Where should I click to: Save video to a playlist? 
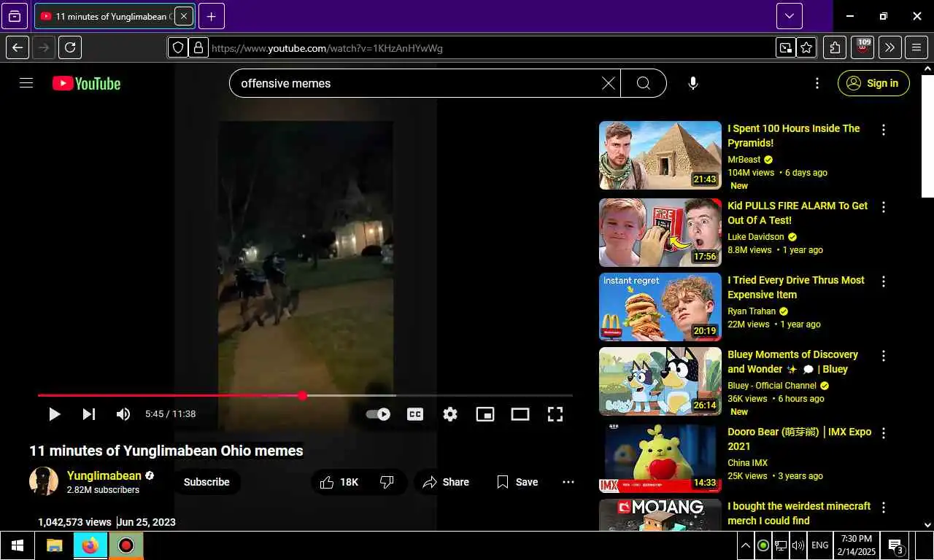point(517,482)
